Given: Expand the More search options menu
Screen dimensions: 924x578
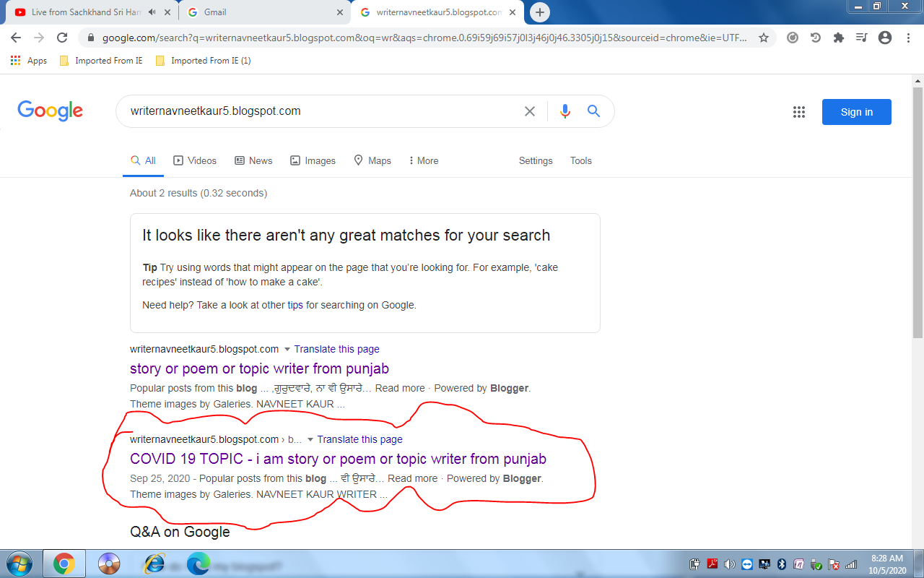Looking at the screenshot, I should 424,160.
